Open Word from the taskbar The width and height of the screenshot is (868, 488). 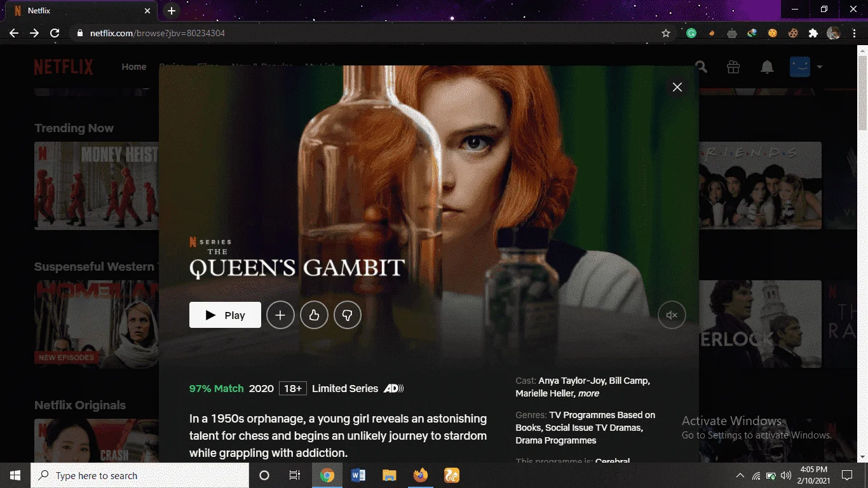click(358, 475)
